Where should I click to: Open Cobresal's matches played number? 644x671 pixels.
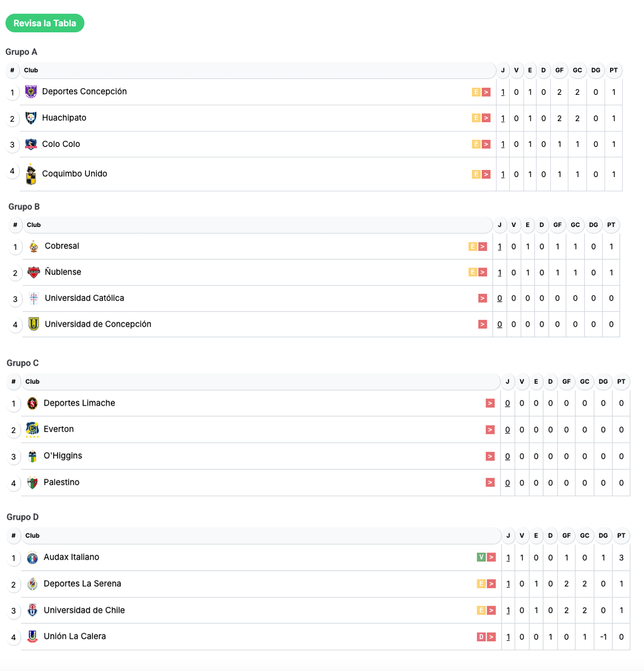(x=500, y=247)
